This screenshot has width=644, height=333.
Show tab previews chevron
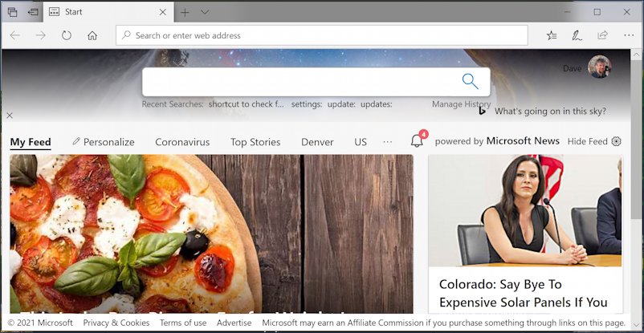205,12
